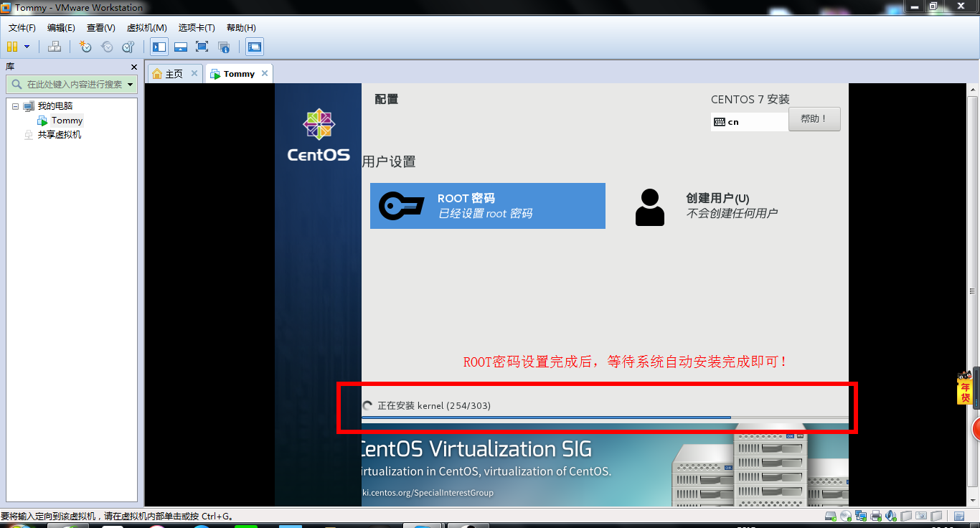Click the user silhouette icon beside 创建用户

click(650, 207)
